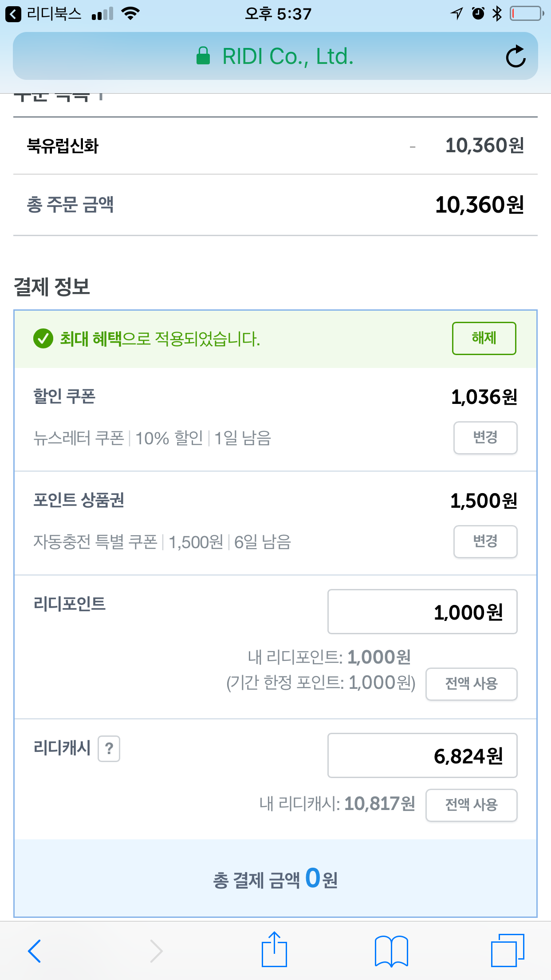The image size is (551, 980).
Task: Open the bookmarks book icon
Action: coord(391,951)
